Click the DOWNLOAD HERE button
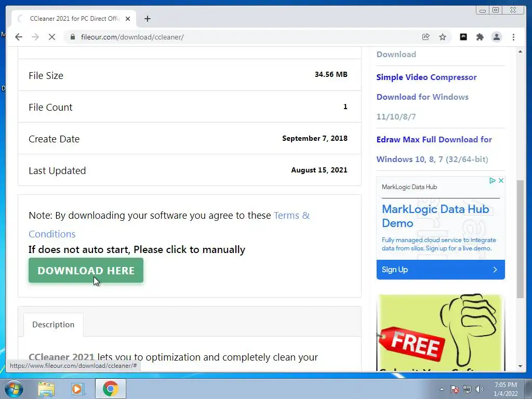This screenshot has width=532, height=399. (x=86, y=270)
